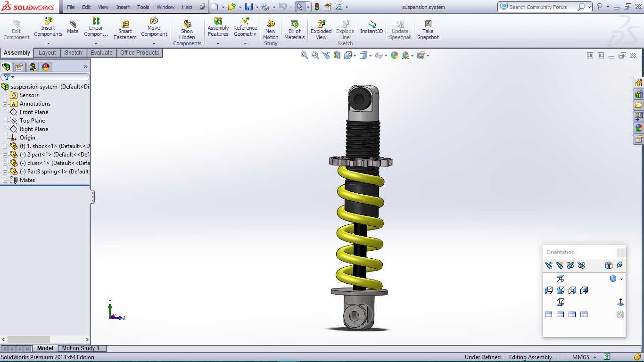Select the Mate tool
This screenshot has height=362, width=644.
tap(73, 27)
